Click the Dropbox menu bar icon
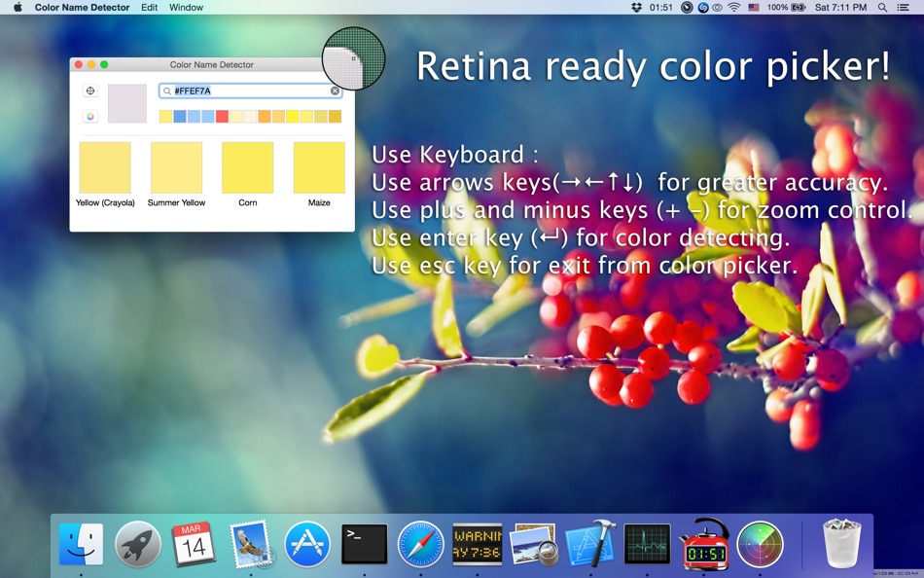 [x=636, y=7]
